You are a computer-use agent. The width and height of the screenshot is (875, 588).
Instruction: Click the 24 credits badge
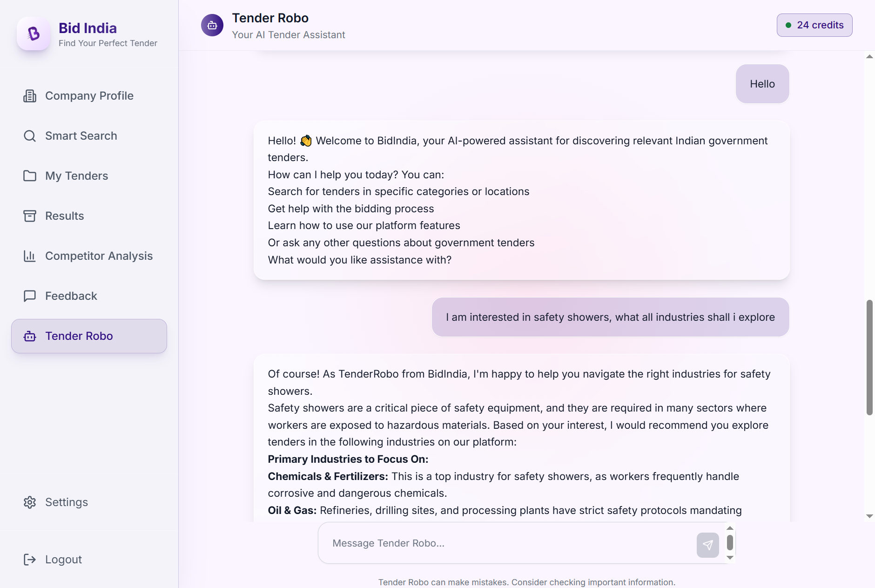[814, 25]
